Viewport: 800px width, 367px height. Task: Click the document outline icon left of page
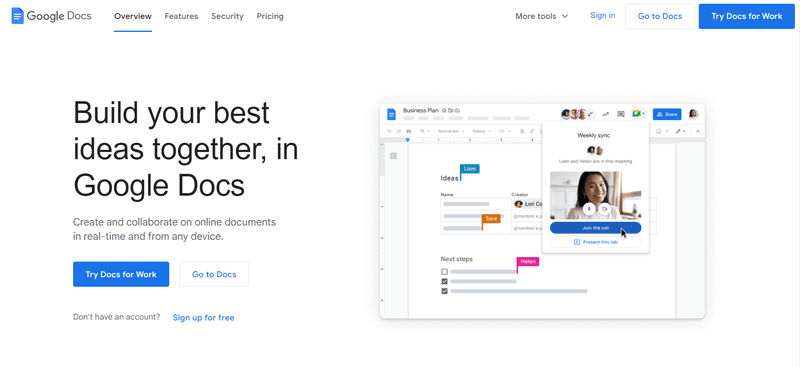pyautogui.click(x=393, y=156)
